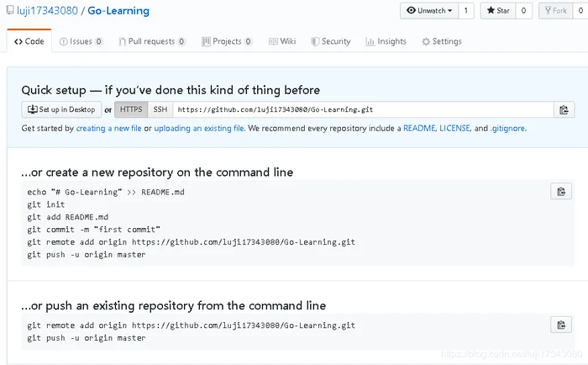Click the 'git add README.md' line
Viewport: 588px width, 365px height.
(x=67, y=217)
